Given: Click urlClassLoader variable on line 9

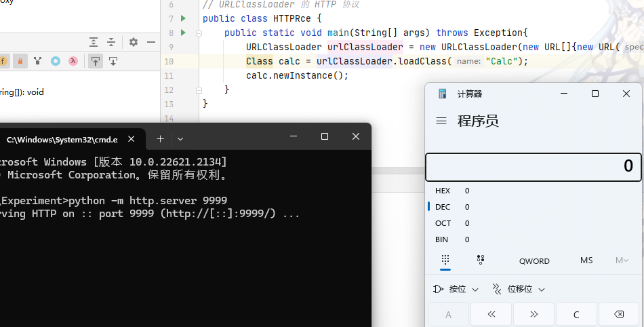Looking at the screenshot, I should [365, 47].
